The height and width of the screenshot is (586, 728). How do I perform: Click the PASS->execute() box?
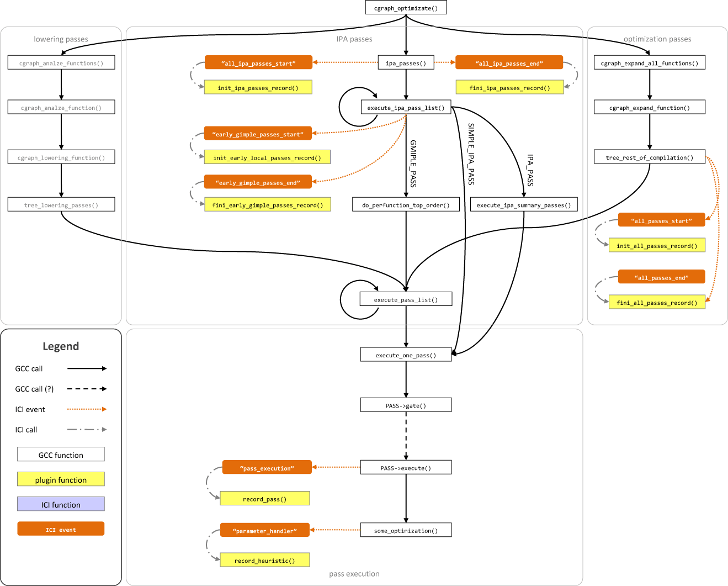[x=406, y=467]
